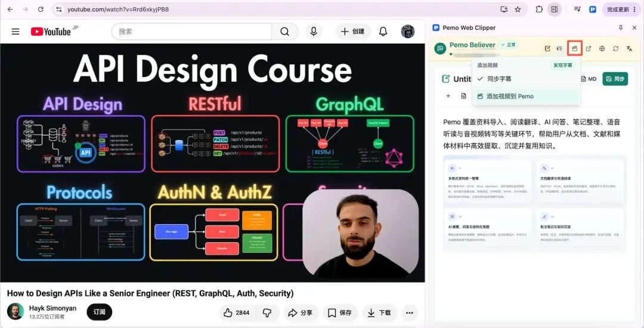The image size is (644, 328).
Task: Toggle the checked 同步字幕 menu option
Action: coord(526,79)
